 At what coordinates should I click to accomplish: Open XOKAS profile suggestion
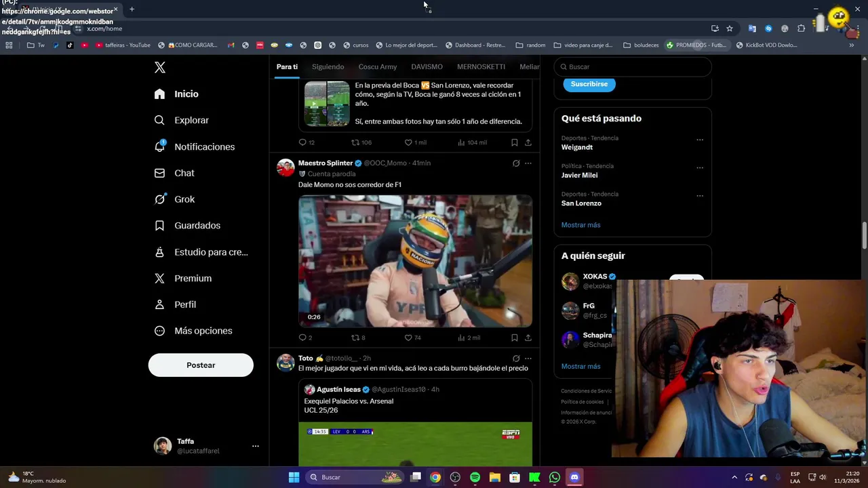pos(595,277)
